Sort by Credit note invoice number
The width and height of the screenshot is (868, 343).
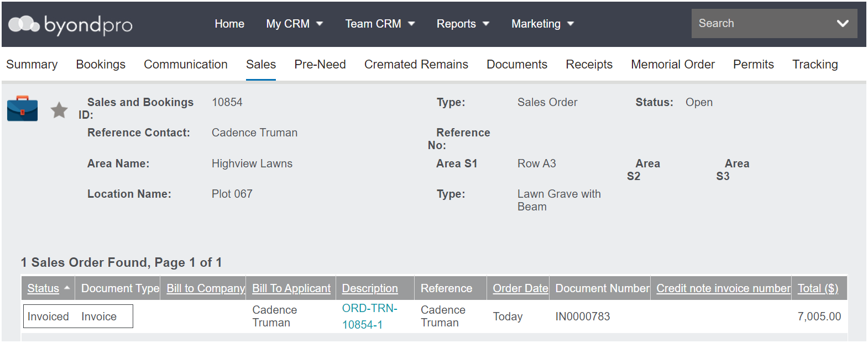click(x=723, y=288)
